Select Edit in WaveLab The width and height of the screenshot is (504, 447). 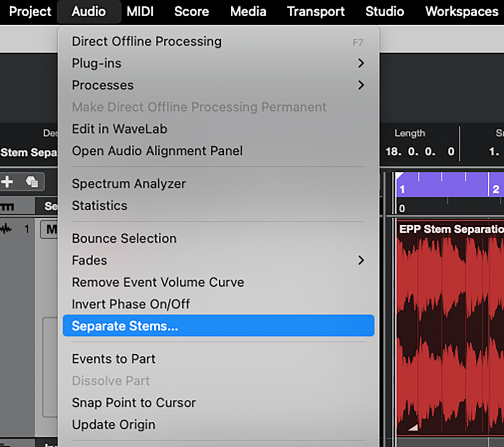point(219,129)
